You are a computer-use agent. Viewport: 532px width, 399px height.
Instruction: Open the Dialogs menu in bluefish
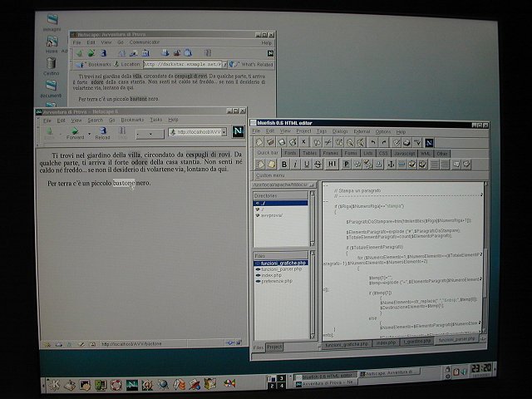pos(340,131)
